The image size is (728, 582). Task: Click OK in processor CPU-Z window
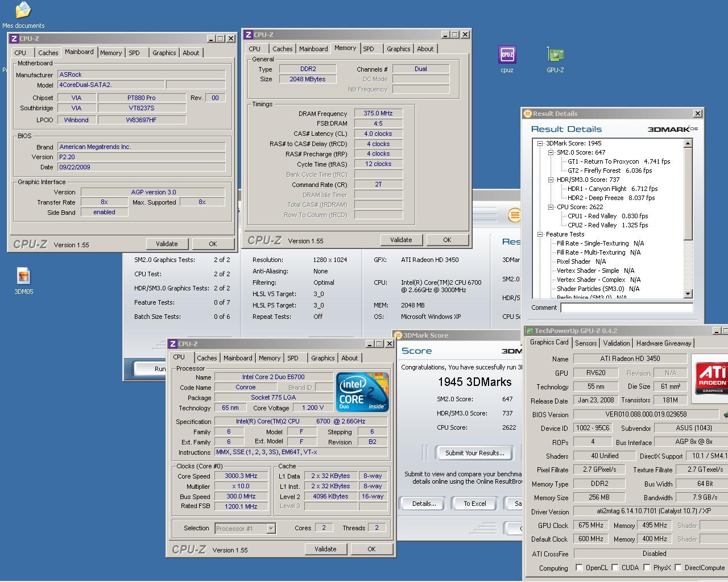tap(371, 549)
